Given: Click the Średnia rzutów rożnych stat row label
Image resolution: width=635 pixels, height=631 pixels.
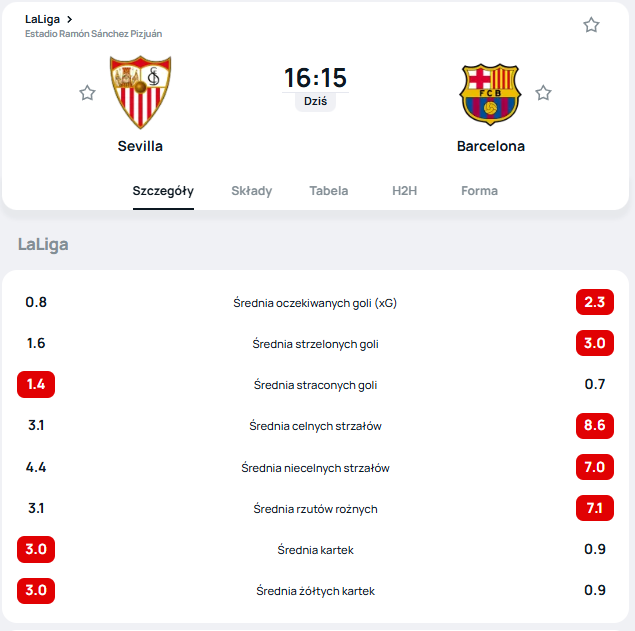Looking at the screenshot, I should point(315,509).
